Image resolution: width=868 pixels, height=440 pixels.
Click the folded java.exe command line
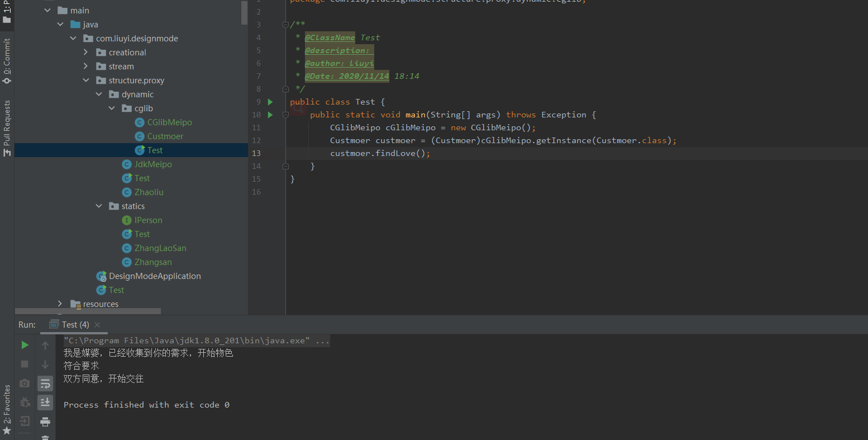coord(197,340)
